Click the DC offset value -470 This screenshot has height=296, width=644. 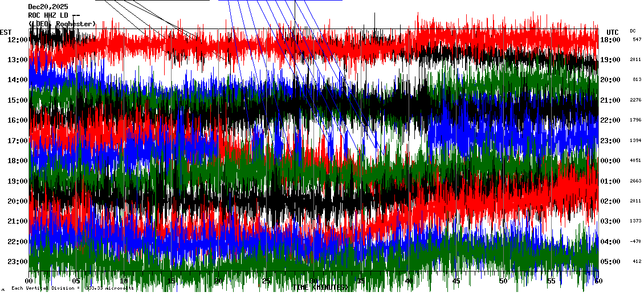pyautogui.click(x=635, y=242)
